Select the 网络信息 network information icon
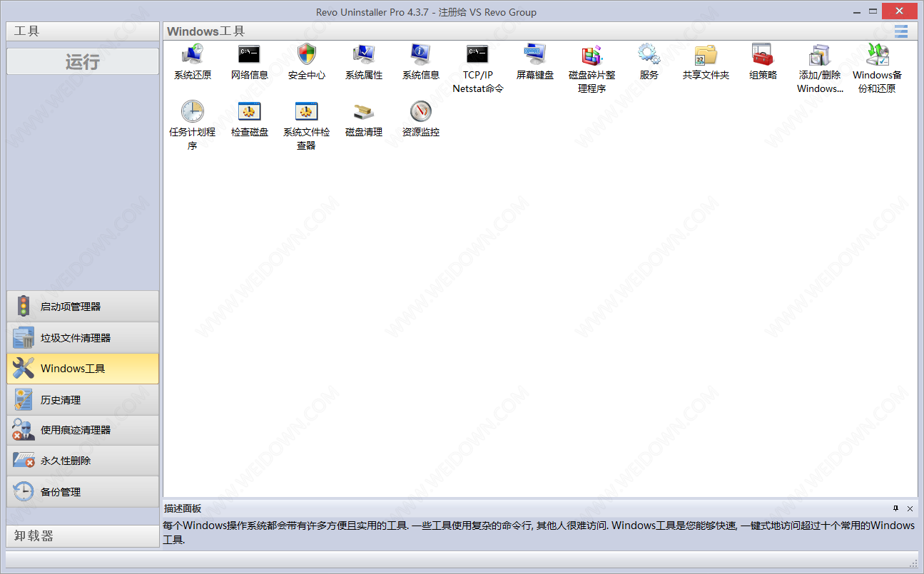 [x=249, y=55]
